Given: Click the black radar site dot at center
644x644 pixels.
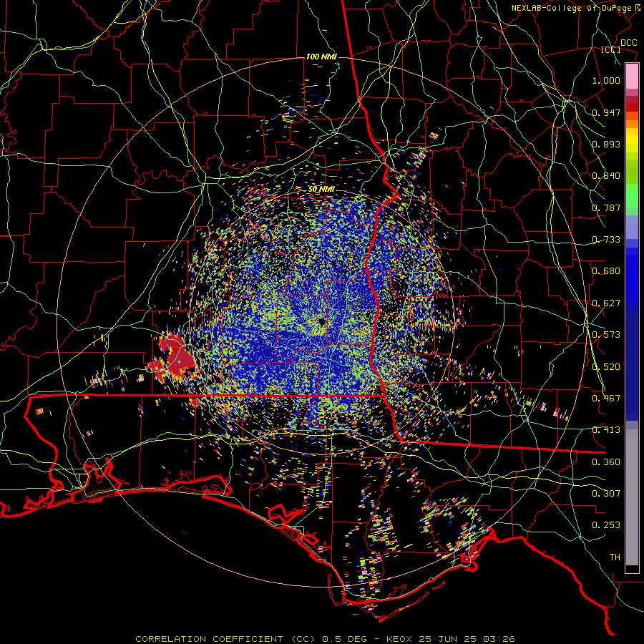Looking at the screenshot, I should [x=321, y=322].
